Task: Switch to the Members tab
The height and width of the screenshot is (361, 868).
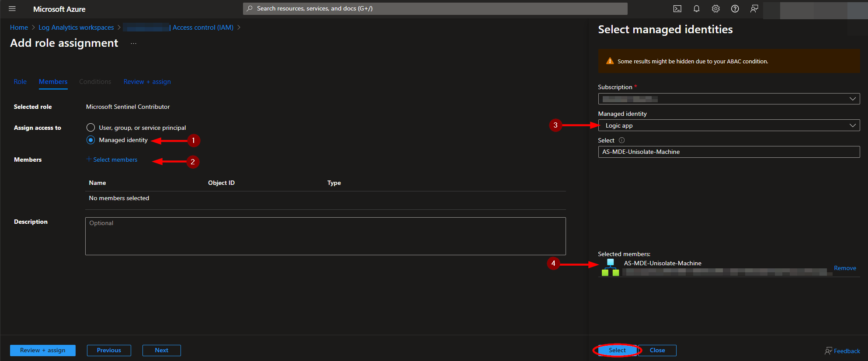Action: pos(53,82)
